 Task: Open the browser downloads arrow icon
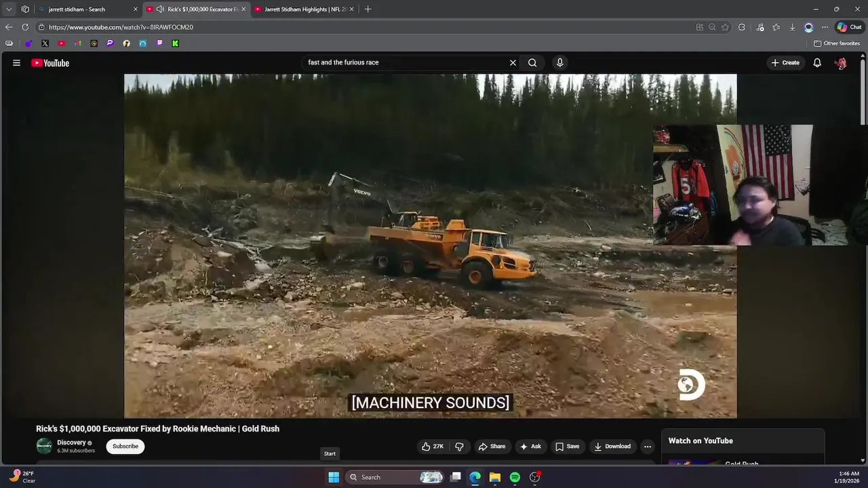pos(792,27)
